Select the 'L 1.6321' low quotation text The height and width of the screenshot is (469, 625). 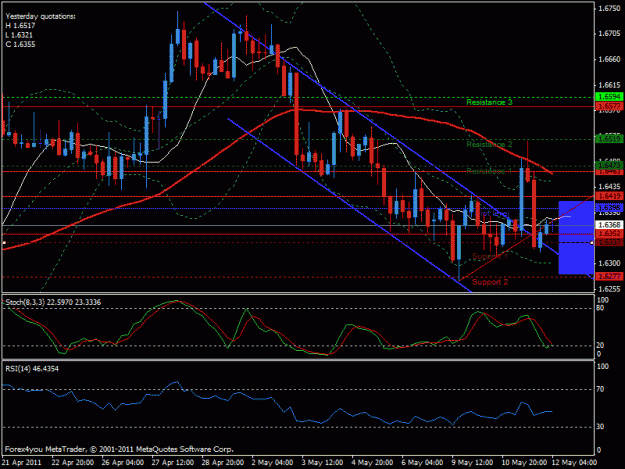tap(19, 35)
